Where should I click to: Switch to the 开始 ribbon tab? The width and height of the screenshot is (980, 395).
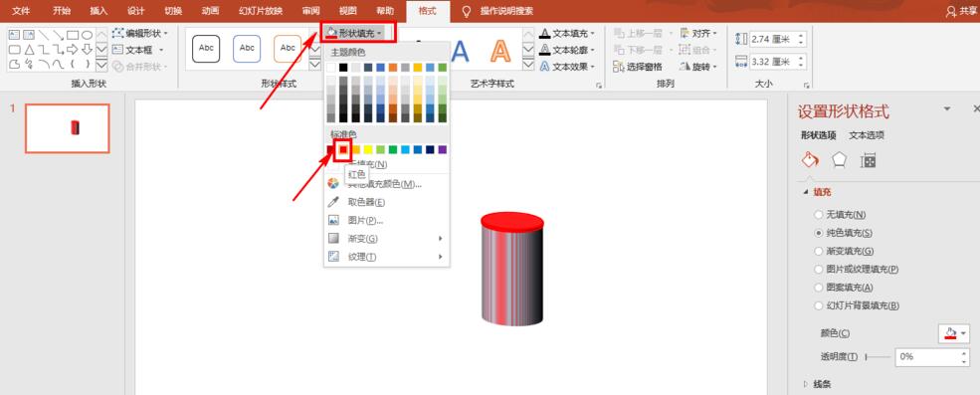click(62, 11)
